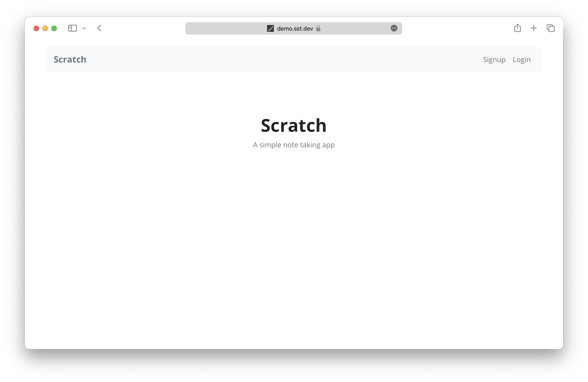The width and height of the screenshot is (588, 382).
Task: Click the share/export icon in toolbar
Action: click(517, 28)
